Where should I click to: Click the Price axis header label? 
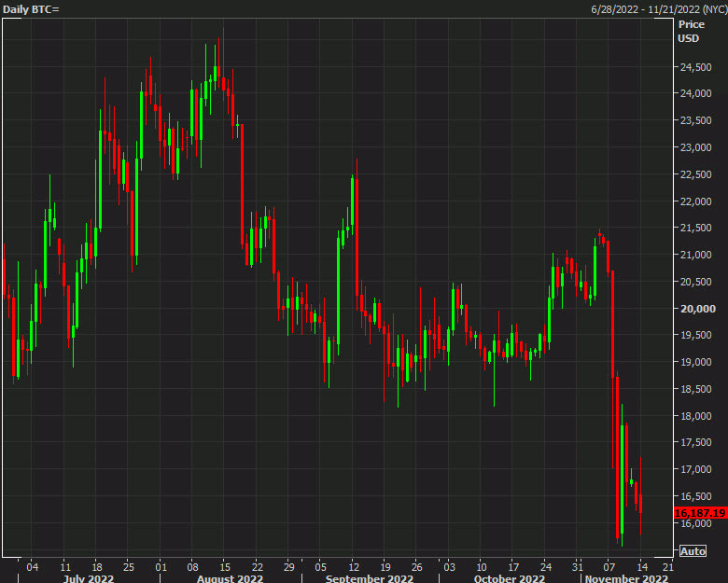pyautogui.click(x=692, y=24)
